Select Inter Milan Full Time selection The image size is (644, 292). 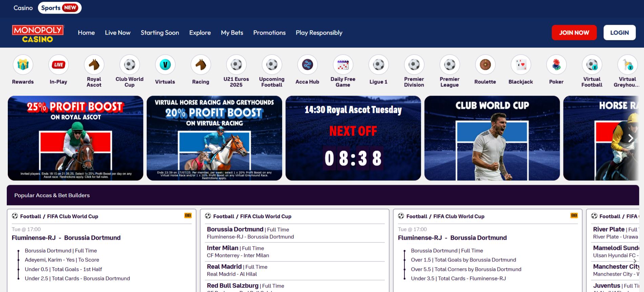[295, 252]
